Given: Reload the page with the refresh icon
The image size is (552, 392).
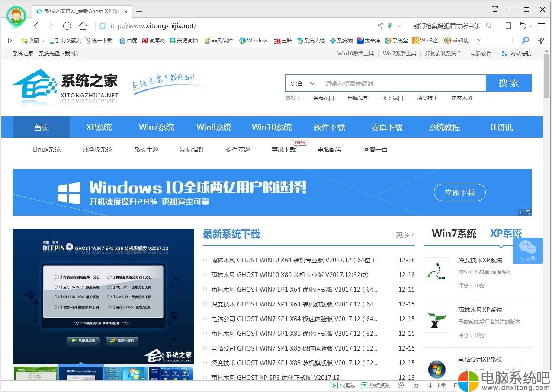Looking at the screenshot, I should point(67,26).
